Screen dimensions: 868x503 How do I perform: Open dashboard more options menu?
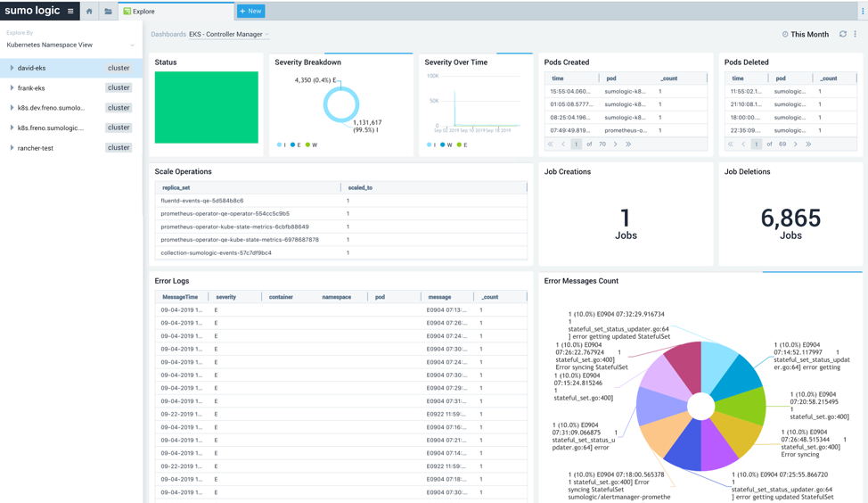[856, 34]
